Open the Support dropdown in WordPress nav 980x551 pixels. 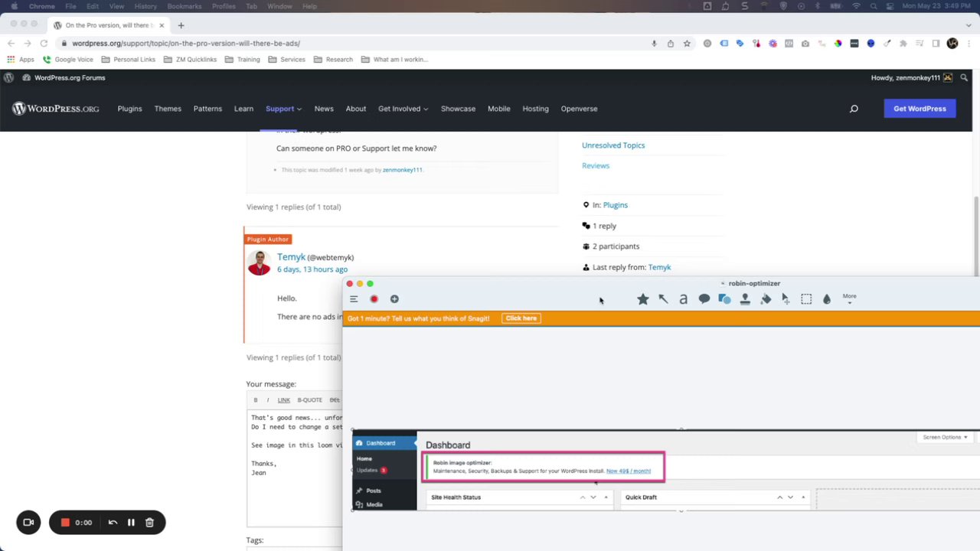pos(283,109)
